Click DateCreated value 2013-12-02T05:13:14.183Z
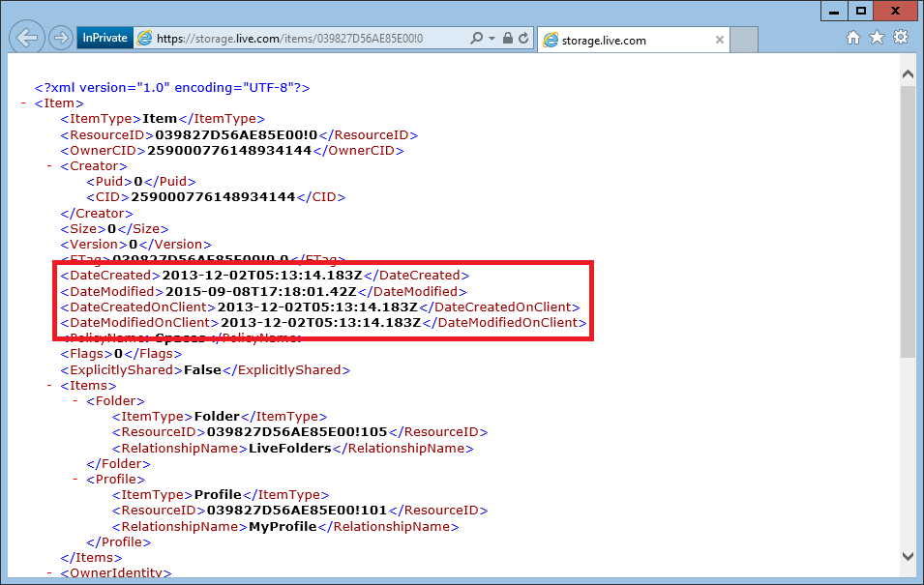Viewport: 924px width, 585px height. tap(262, 276)
